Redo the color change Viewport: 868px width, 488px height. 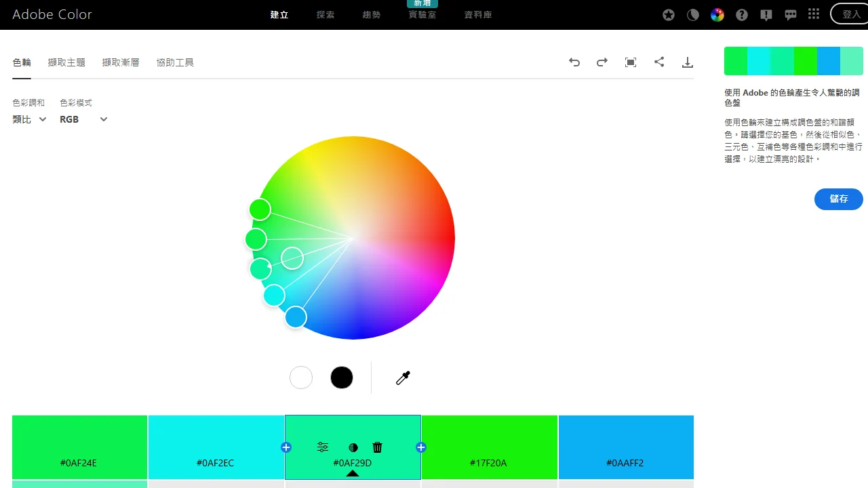pyautogui.click(x=601, y=62)
